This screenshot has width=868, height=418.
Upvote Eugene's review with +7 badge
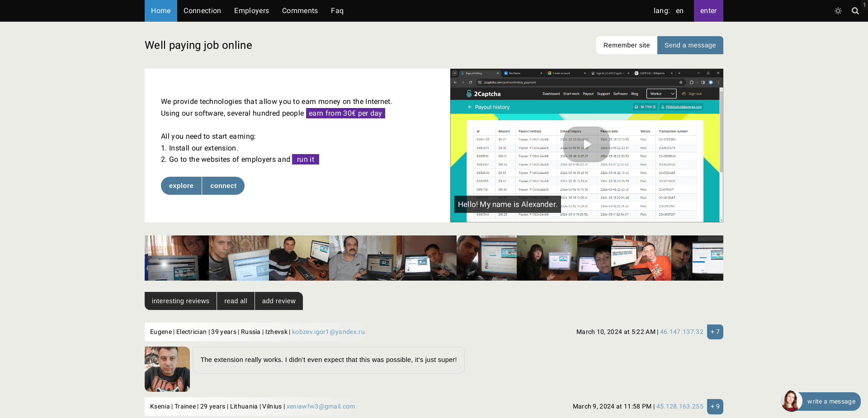[715, 332]
